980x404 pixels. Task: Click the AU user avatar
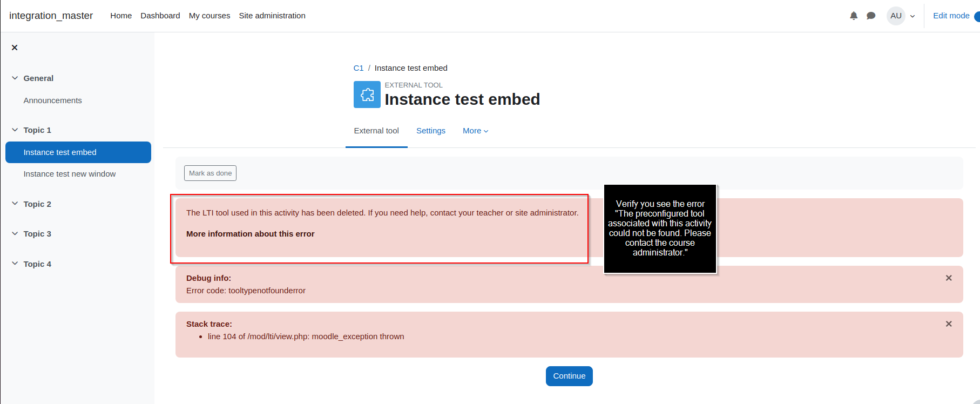pyautogui.click(x=896, y=16)
